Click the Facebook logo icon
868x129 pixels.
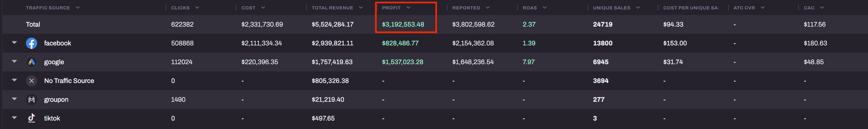pyautogui.click(x=31, y=43)
